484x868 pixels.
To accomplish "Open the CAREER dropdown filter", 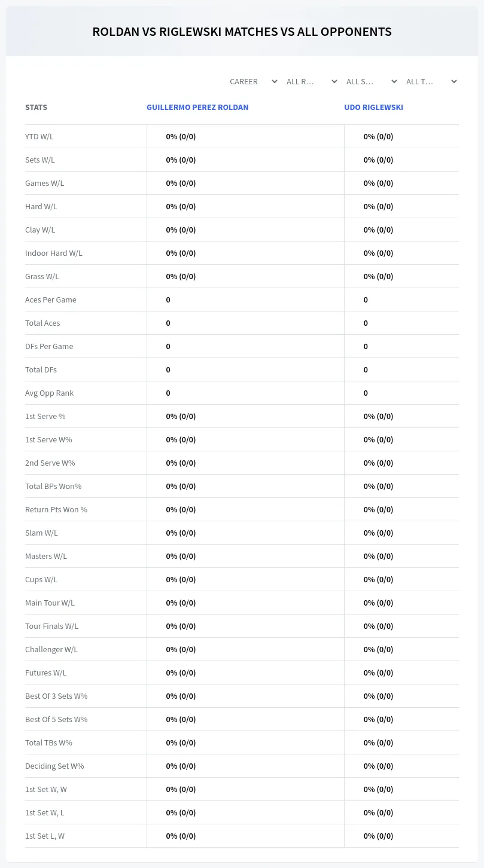I will (253, 81).
